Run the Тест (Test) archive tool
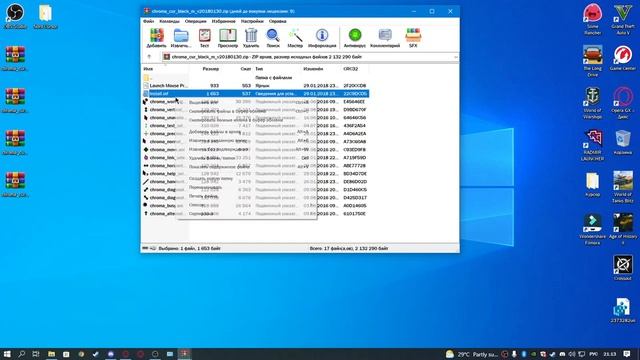Image resolution: width=640 pixels, height=360 pixels. pos(204,38)
